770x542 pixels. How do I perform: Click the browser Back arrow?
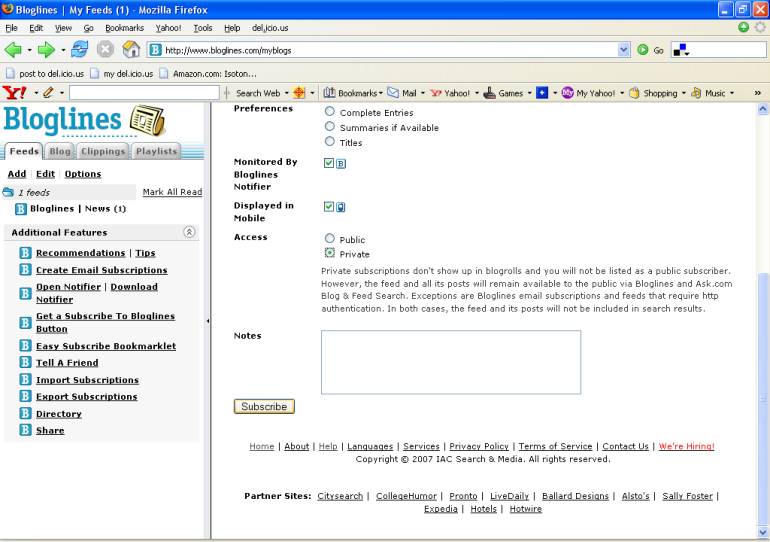coord(13,50)
